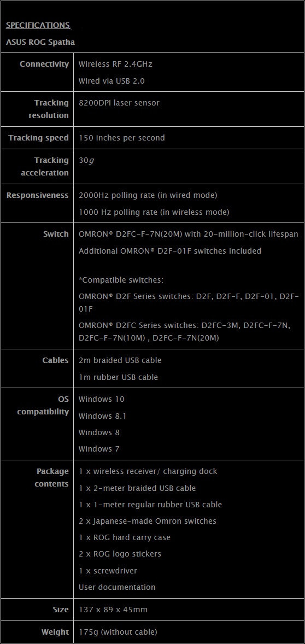
Task: Click the ROG hard carry case item
Action: [125, 537]
